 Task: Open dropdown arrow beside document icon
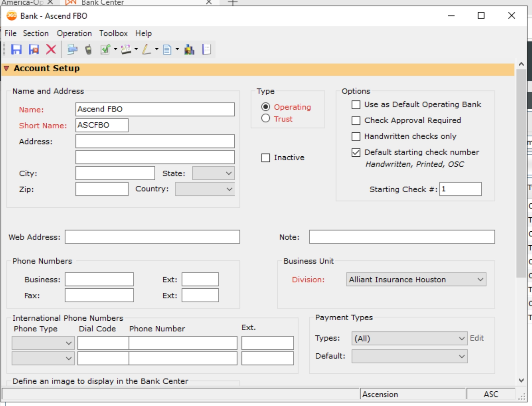click(177, 49)
